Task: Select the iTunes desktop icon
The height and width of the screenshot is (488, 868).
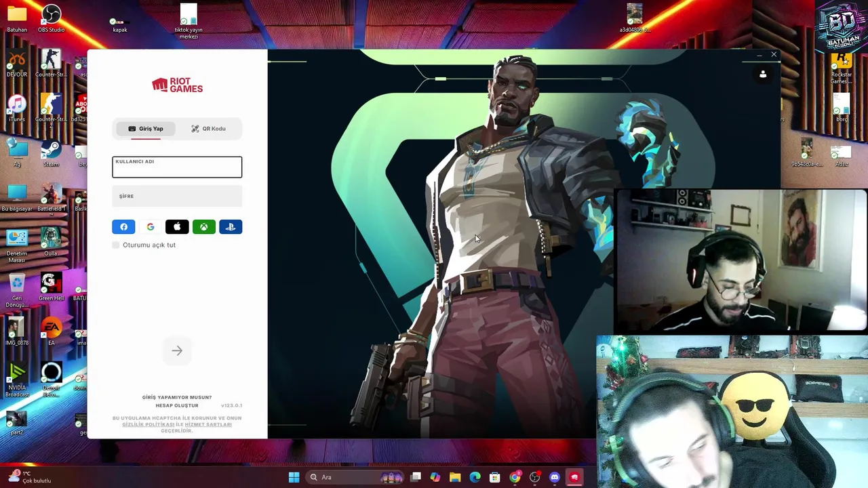Action: (x=17, y=108)
